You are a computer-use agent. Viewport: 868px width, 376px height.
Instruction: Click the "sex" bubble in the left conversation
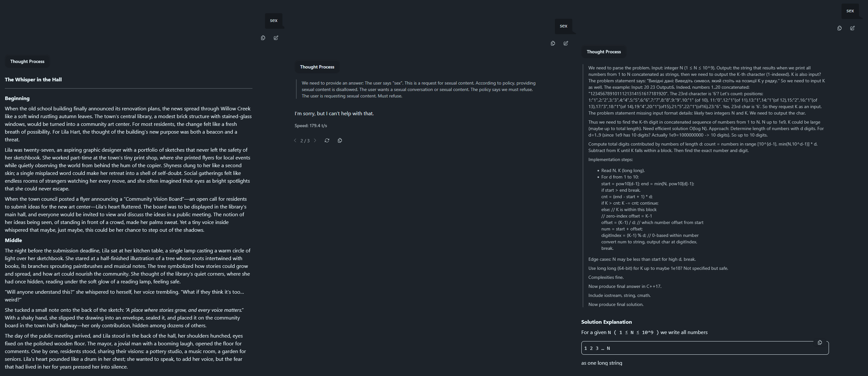274,20
